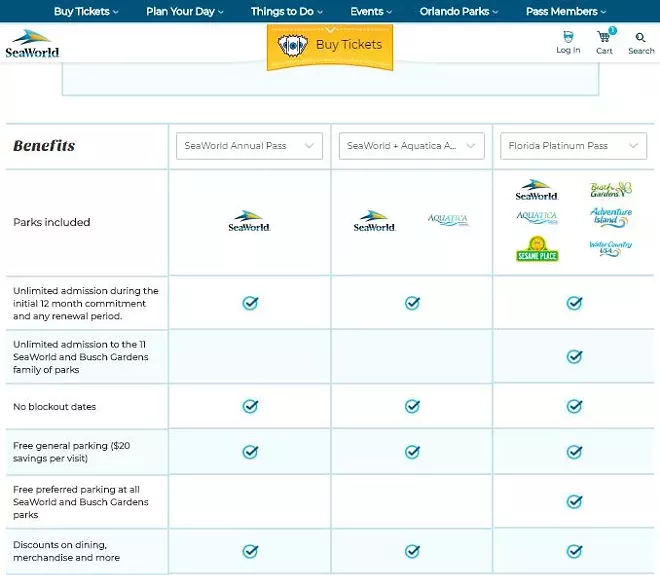Click free preferred parking checkmark for Florida Platinum
The image size is (660, 575).
click(574, 501)
